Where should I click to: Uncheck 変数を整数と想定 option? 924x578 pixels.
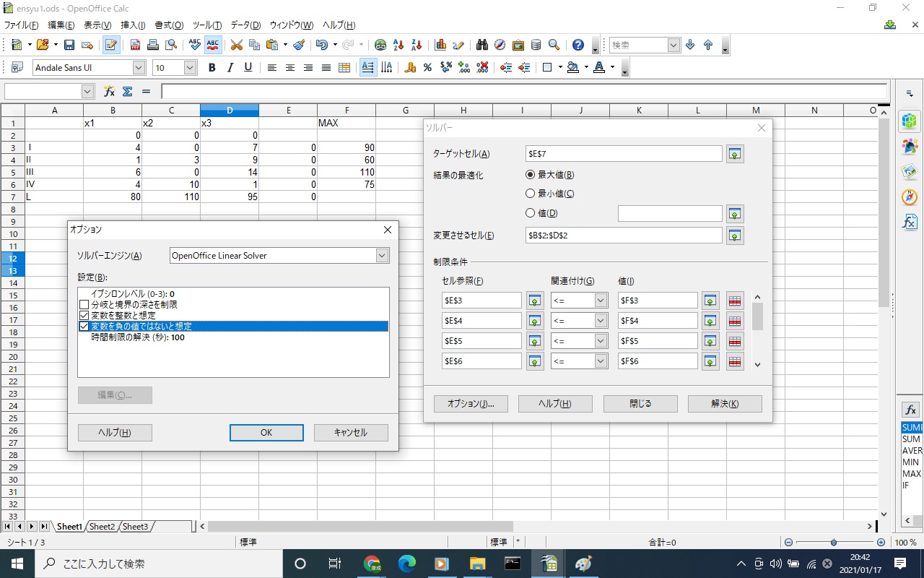pyautogui.click(x=84, y=316)
